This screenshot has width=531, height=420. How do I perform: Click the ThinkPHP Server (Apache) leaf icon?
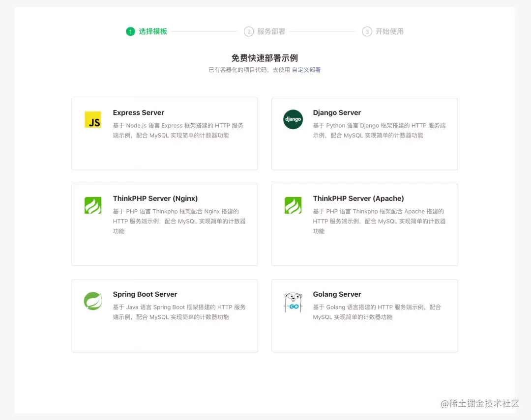[x=293, y=205]
